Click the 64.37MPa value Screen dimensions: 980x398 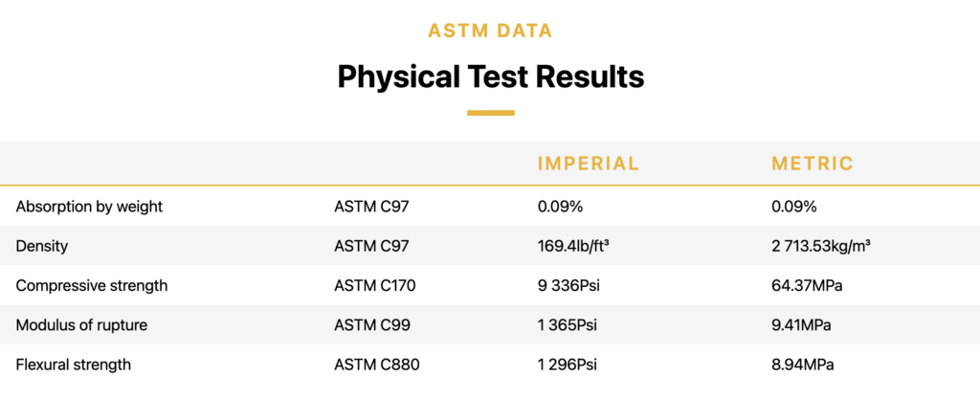807,286
